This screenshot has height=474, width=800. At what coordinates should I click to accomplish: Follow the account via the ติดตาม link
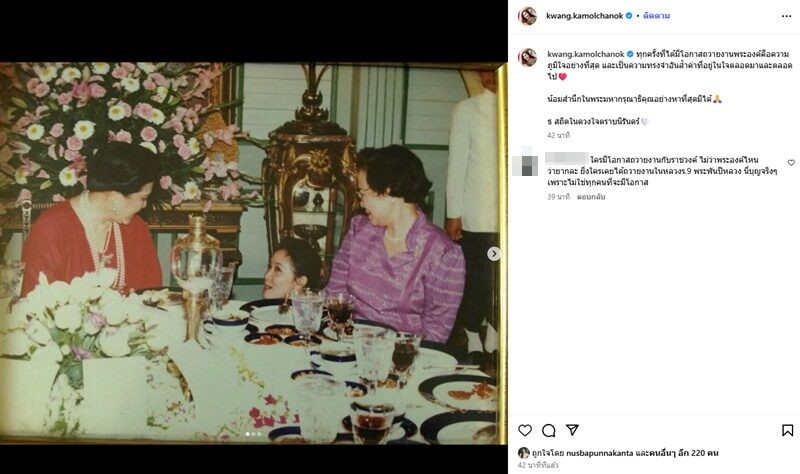656,16
